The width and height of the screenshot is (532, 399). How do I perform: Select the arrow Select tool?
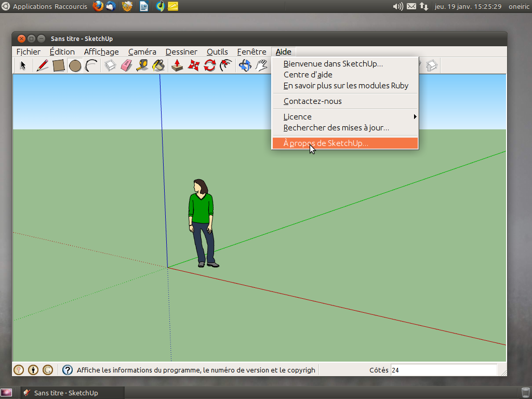pyautogui.click(x=23, y=65)
